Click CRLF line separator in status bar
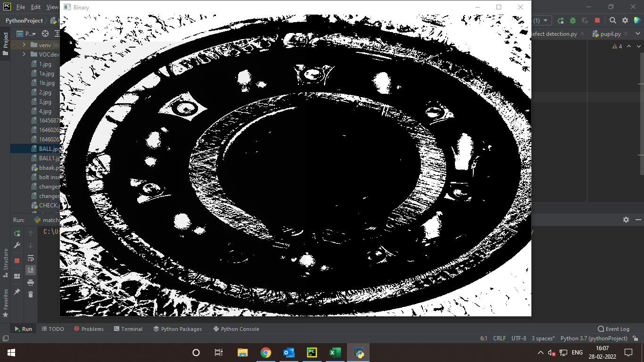 click(499, 338)
